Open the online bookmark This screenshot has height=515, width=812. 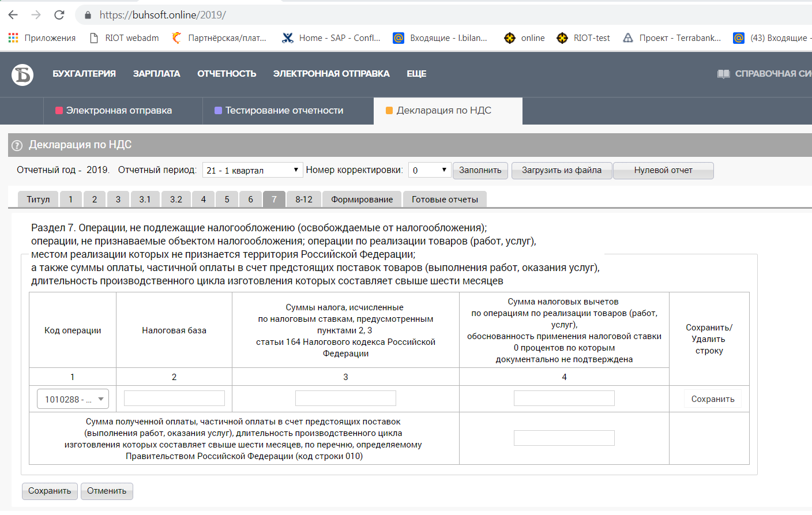coord(524,38)
